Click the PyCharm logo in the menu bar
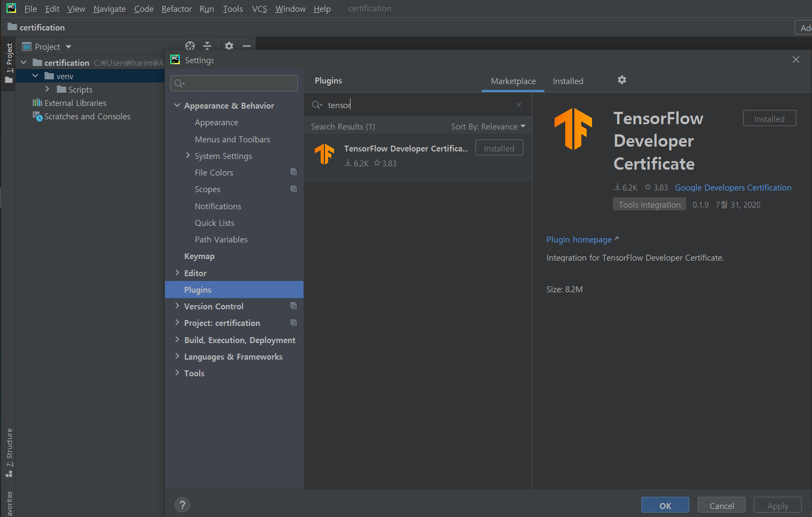This screenshot has height=517, width=812. 11,8
